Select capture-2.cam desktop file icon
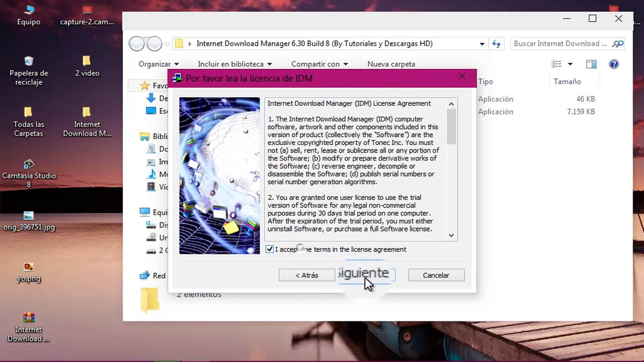The image size is (644, 362). coord(87,16)
